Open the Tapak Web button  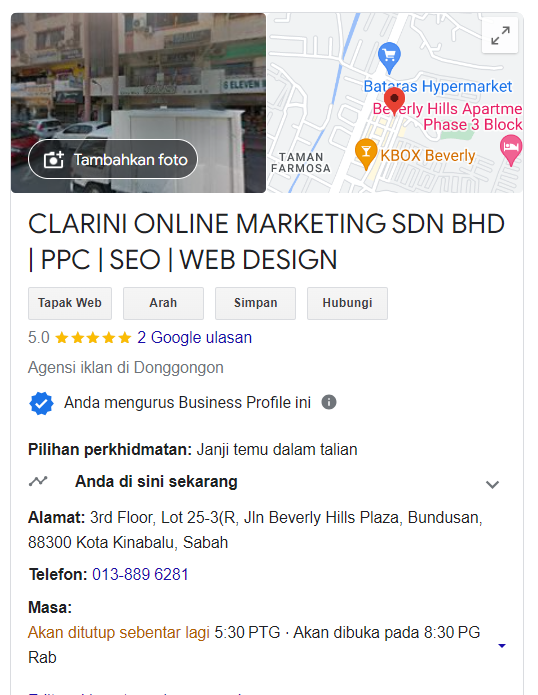pos(70,303)
